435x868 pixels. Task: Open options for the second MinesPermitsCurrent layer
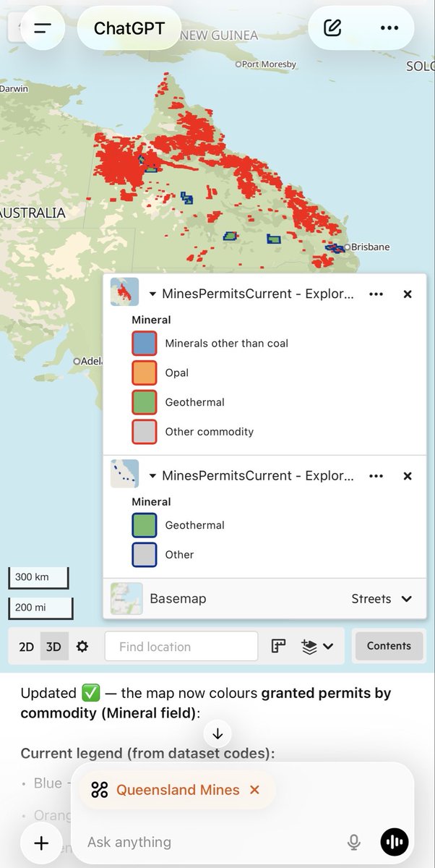coord(375,476)
